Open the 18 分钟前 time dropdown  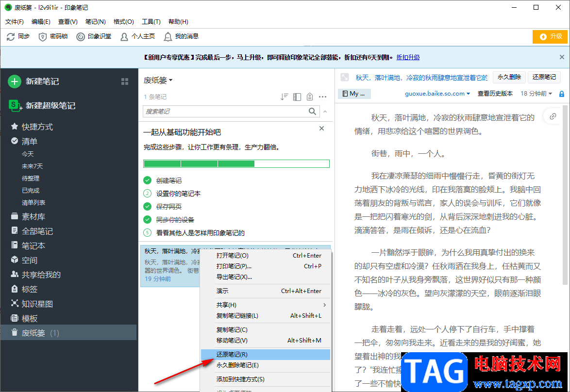pyautogui.click(x=536, y=94)
